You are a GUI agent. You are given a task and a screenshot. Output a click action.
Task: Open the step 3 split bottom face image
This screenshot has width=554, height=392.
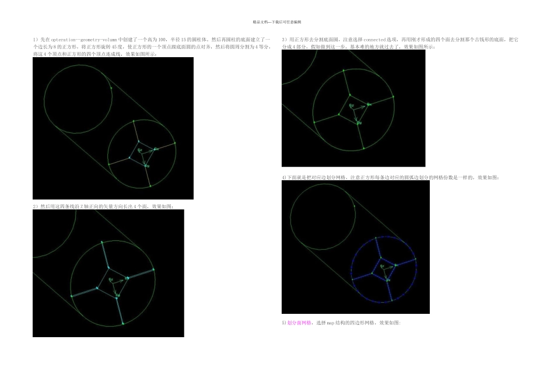coord(353,108)
